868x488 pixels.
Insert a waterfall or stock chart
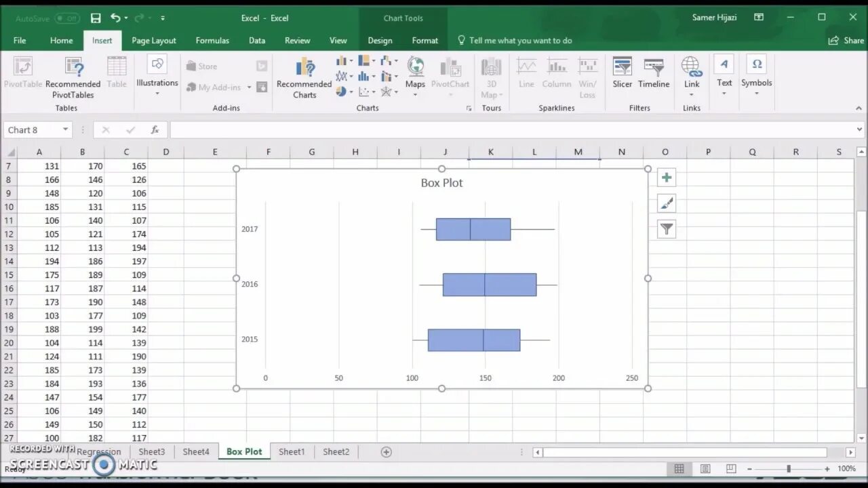[389, 61]
